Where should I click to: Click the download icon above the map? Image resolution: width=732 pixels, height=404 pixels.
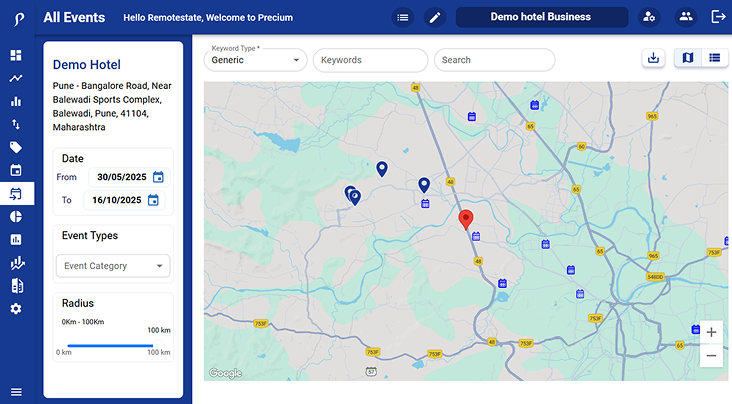click(653, 58)
